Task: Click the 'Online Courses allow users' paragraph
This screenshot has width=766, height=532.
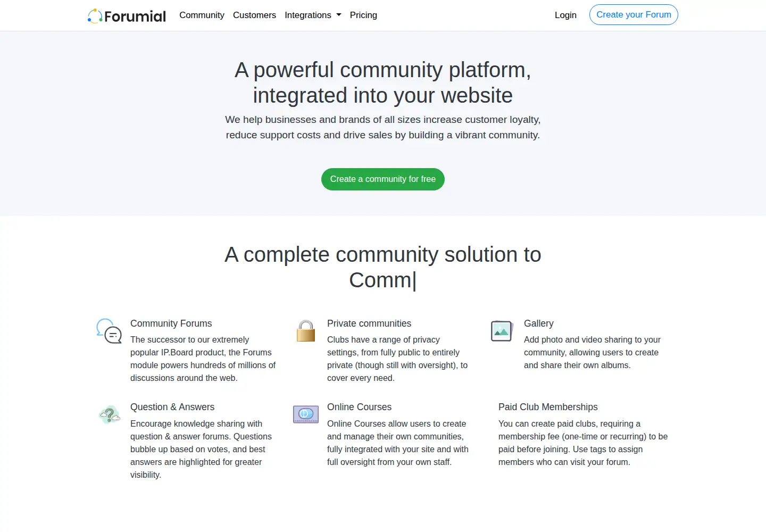Action: pos(398,443)
